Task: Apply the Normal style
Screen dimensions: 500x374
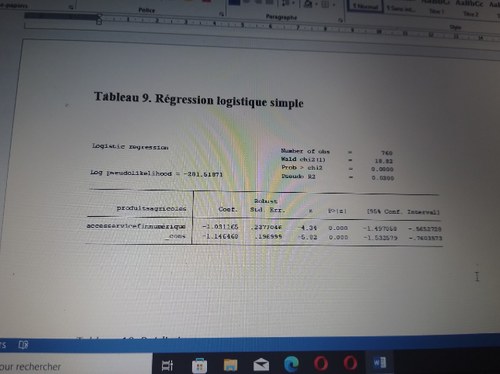Action: point(365,7)
